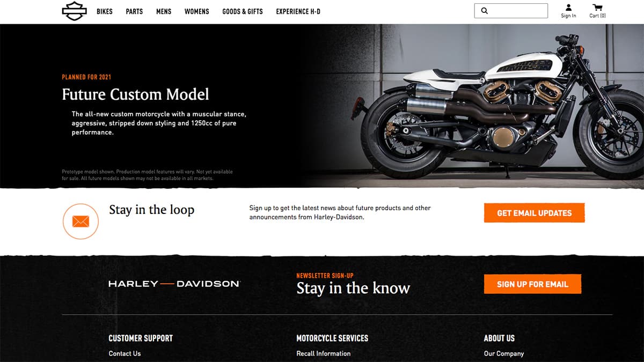Screen dimensions: 644x362
Task: Click the search magnifier icon
Action: click(x=484, y=11)
